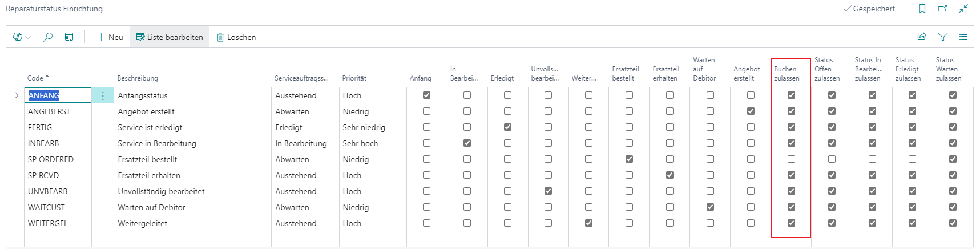Click the Liste bearbeiten edit-list icon
This screenshot has height=249, width=980.
click(140, 37)
